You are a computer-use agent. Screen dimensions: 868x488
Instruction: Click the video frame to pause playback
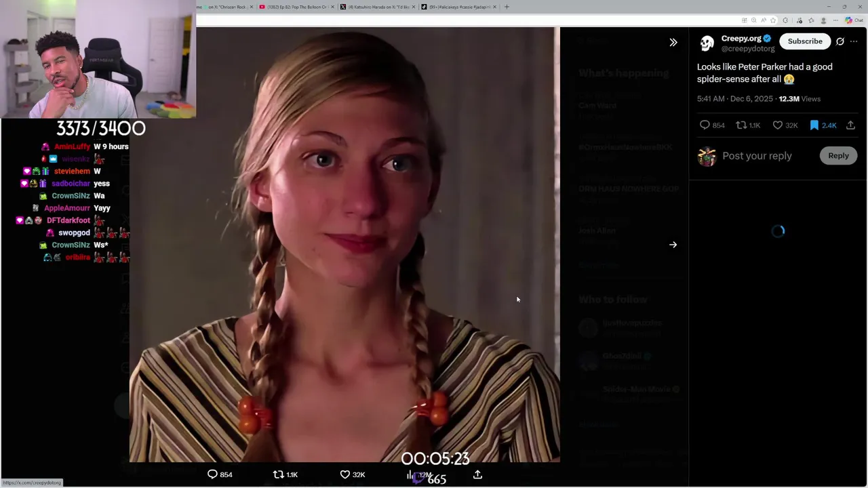tap(344, 244)
